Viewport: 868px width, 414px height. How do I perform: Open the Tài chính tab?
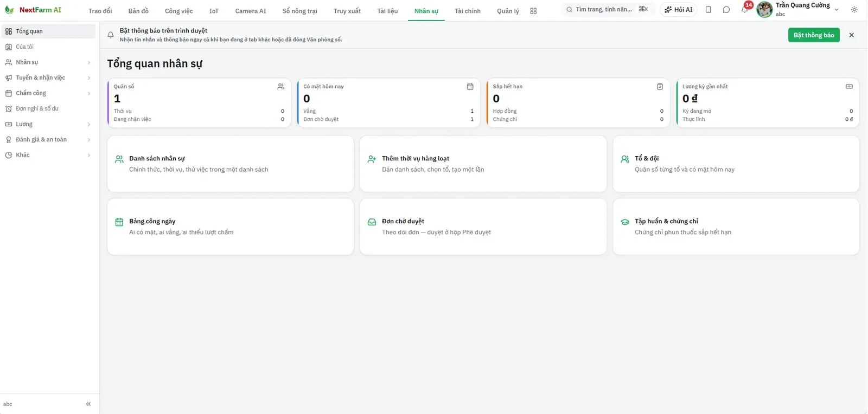pos(468,11)
